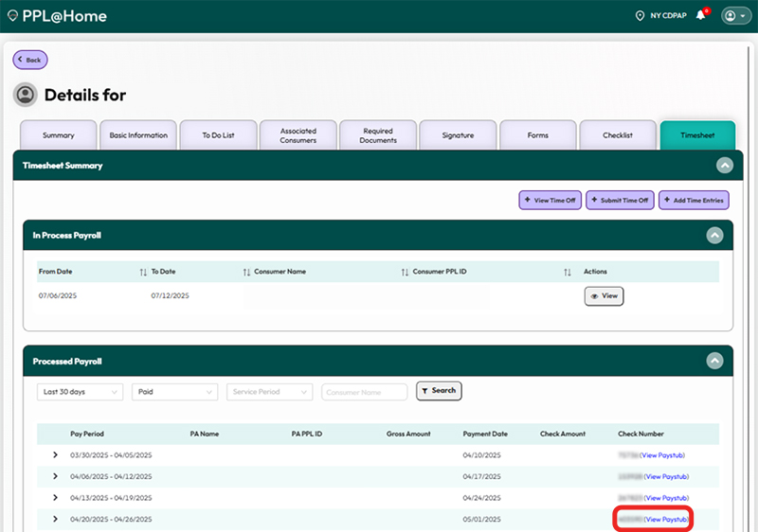
Task: Collapse the Timesheet Summary section
Action: (724, 166)
